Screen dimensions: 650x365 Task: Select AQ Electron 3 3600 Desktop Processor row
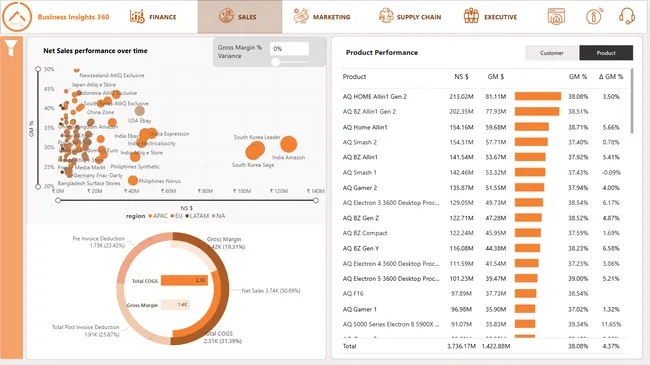point(484,203)
